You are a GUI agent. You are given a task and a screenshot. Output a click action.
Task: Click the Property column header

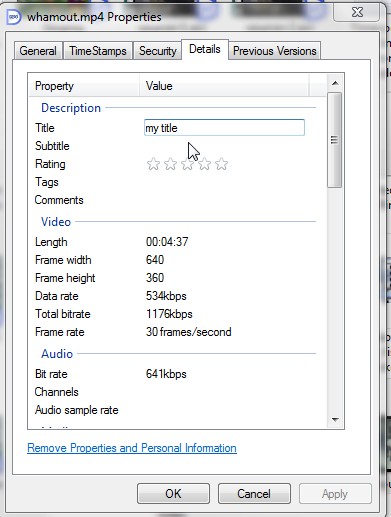click(x=84, y=86)
